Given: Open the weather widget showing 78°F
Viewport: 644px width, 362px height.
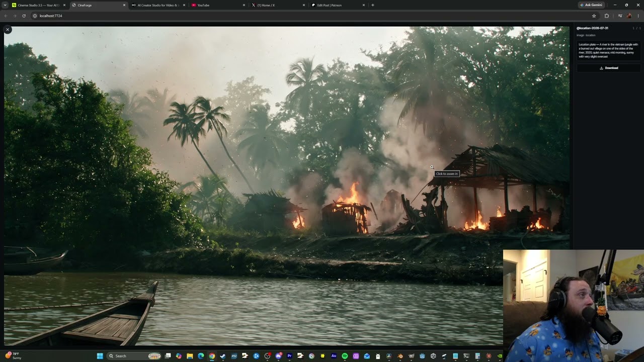Looking at the screenshot, I should pyautogui.click(x=14, y=356).
